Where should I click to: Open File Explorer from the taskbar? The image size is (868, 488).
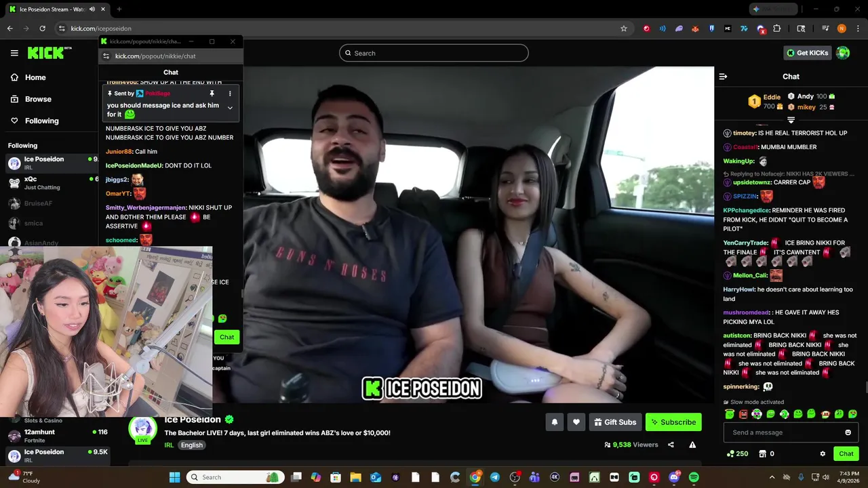355,477
